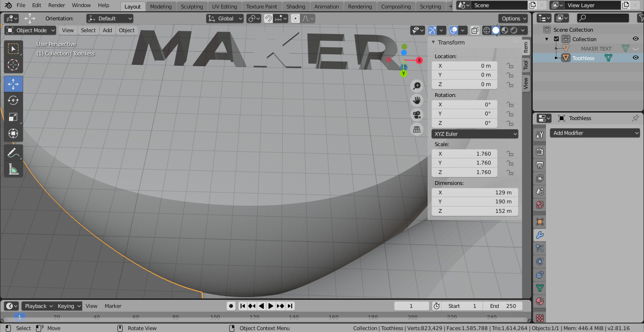Screen dimensions: 644x332
Task: Activate the 3D Cursor tool
Action: pos(13,65)
